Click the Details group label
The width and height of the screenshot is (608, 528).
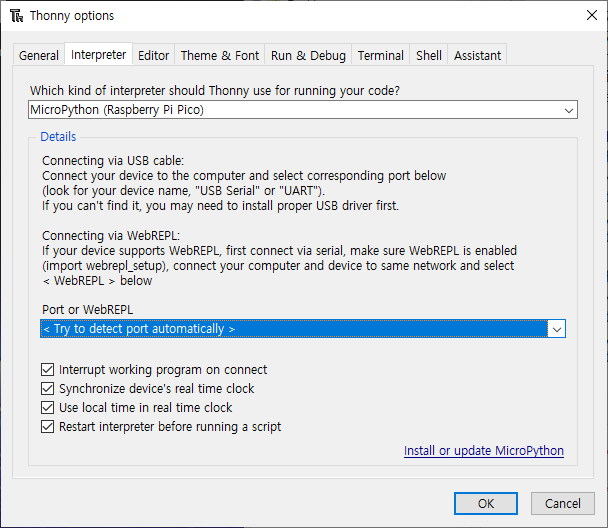(x=58, y=137)
